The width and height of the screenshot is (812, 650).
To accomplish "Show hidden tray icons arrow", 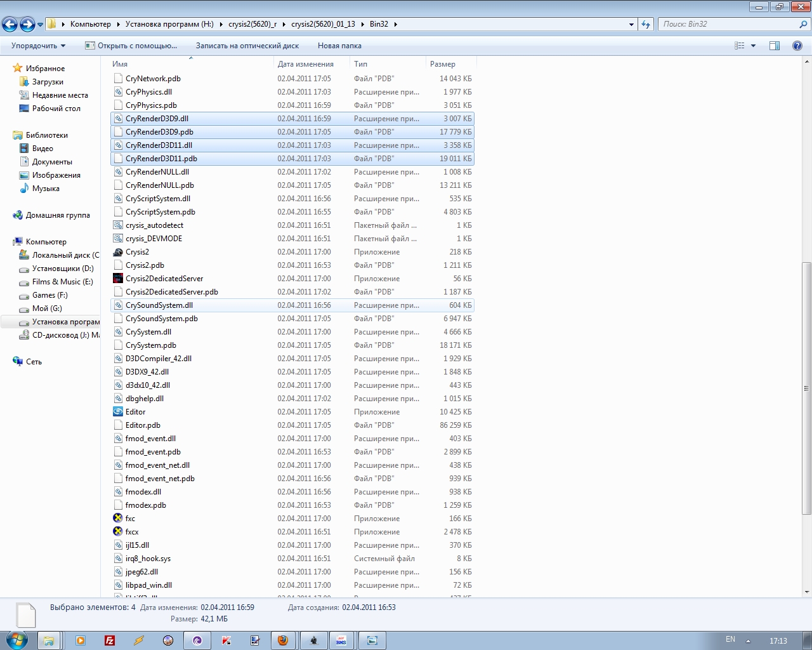I will pyautogui.click(x=748, y=640).
